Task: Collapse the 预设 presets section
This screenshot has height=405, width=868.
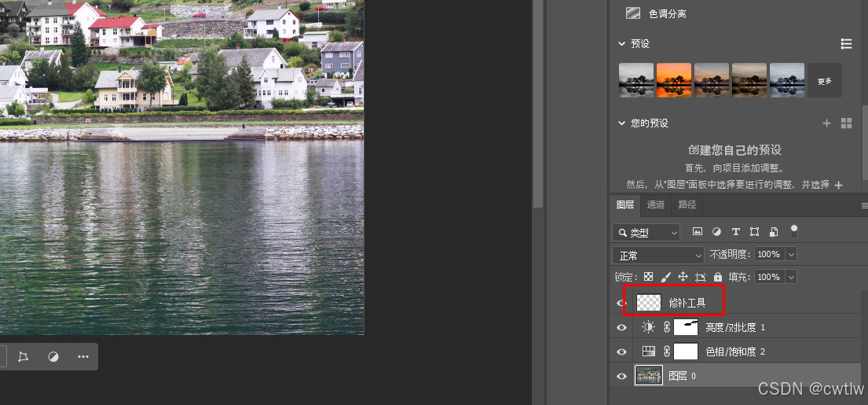Action: (x=621, y=44)
